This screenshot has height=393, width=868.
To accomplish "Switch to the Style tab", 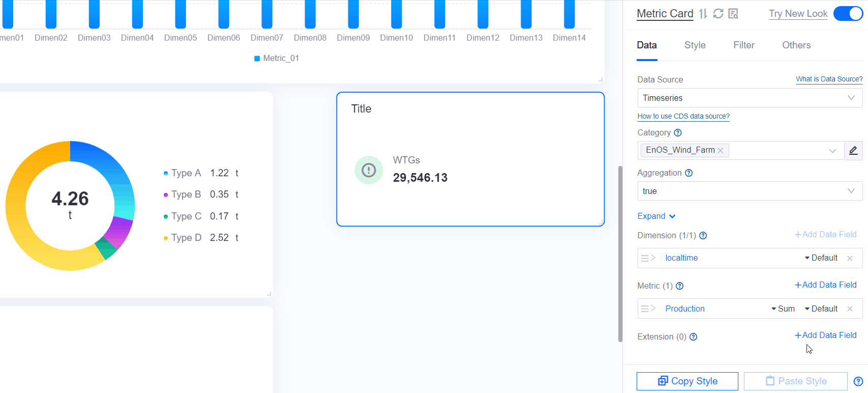I will click(x=695, y=45).
